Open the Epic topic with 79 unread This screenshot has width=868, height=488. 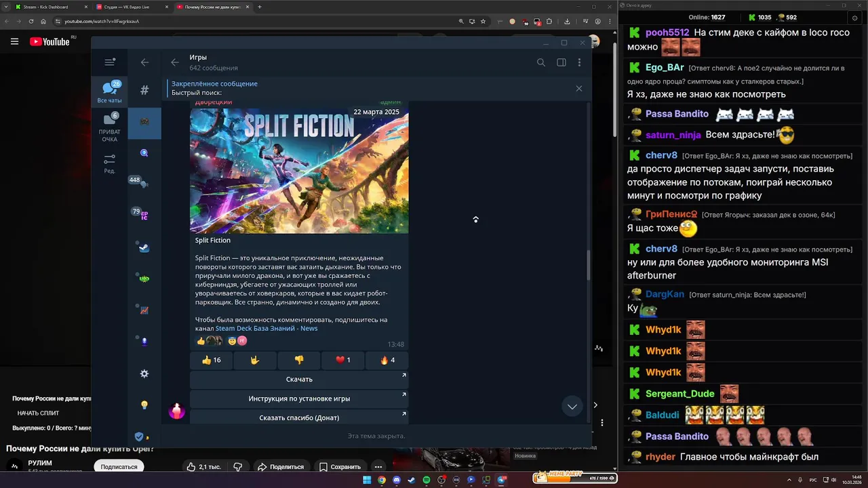(142, 214)
